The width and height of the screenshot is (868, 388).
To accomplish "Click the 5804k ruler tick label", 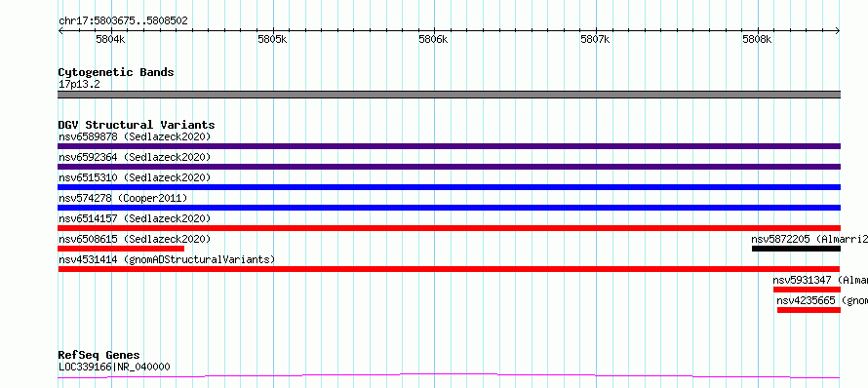I will point(110,39).
